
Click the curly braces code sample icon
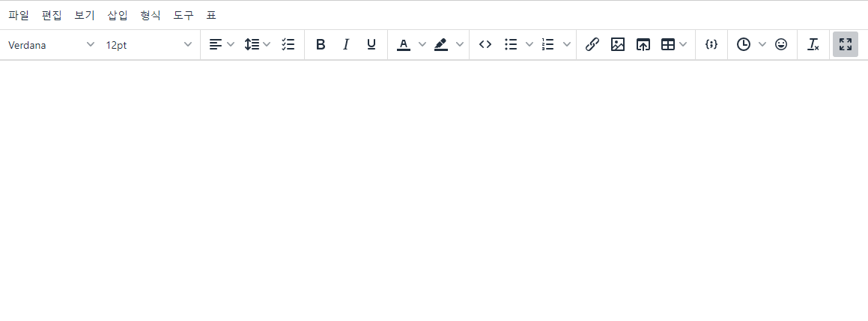(711, 45)
